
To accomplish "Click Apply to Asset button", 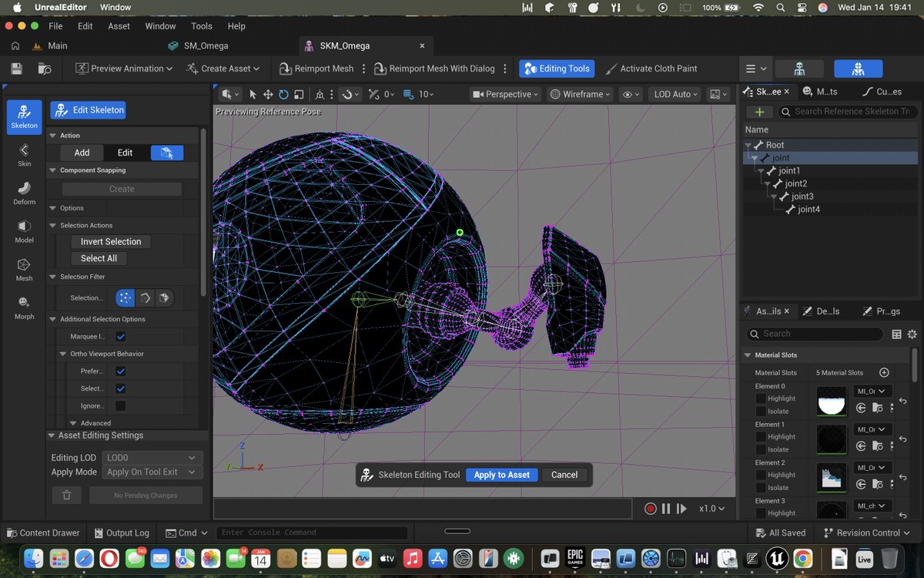I will 502,475.
